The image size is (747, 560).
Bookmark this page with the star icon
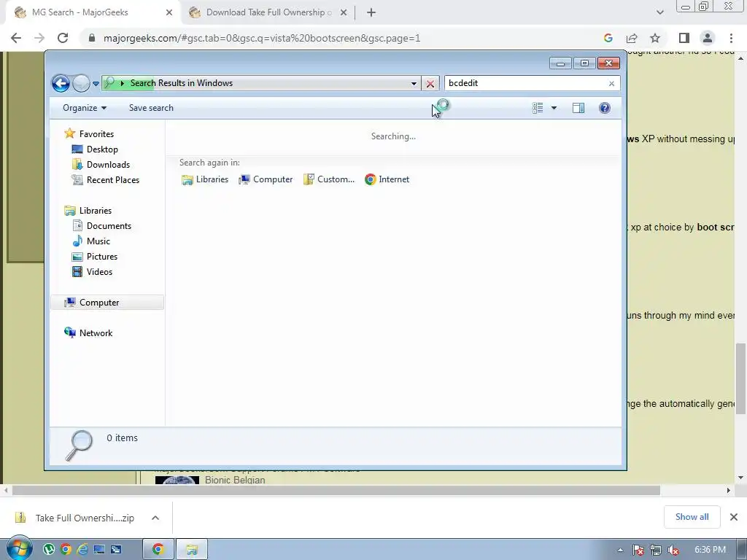point(655,38)
